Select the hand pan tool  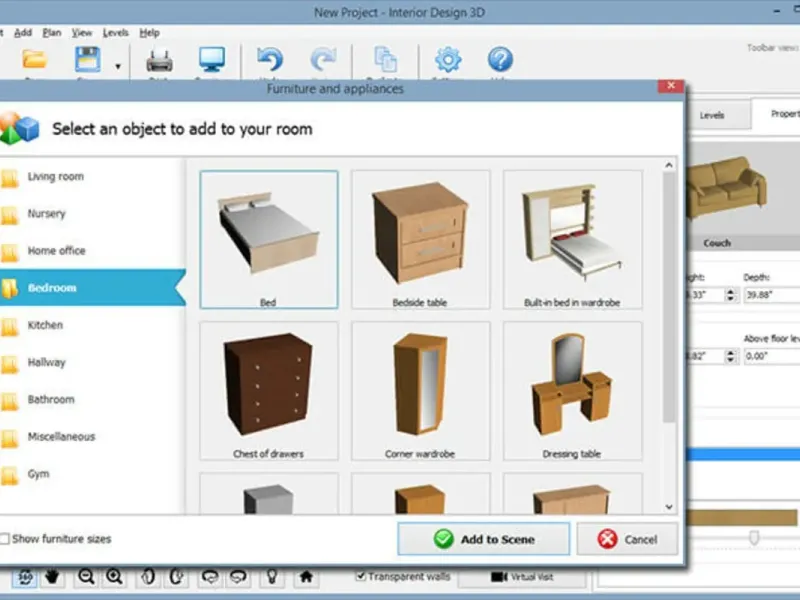click(52, 577)
